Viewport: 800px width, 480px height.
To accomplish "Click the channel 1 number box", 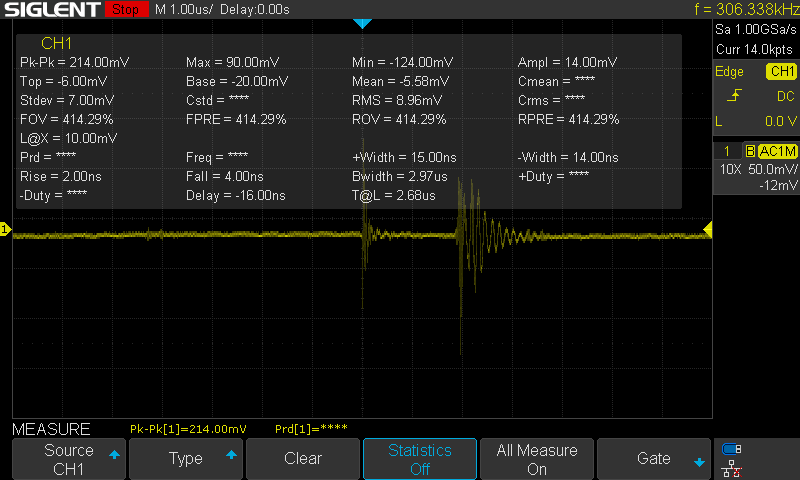I will click(x=727, y=151).
